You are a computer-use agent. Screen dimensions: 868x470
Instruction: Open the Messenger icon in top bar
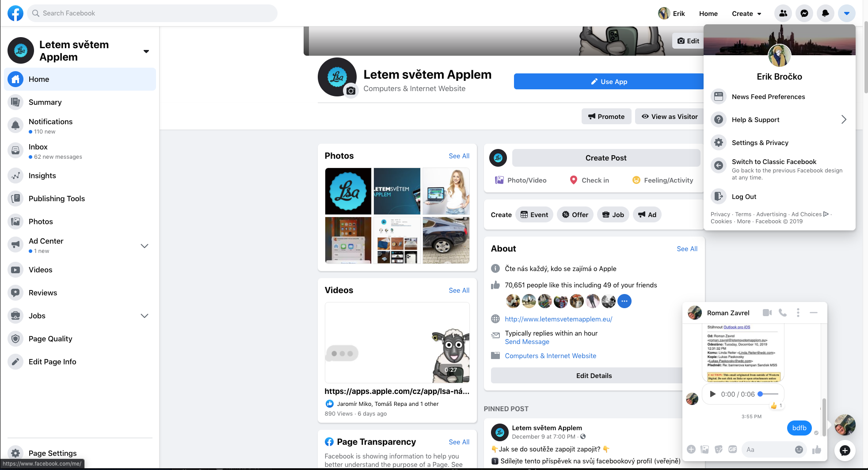(x=804, y=13)
